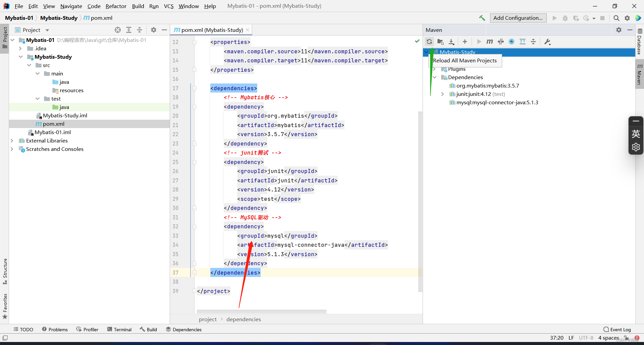The image size is (644, 345).
Task: Collapse all nodes in Maven panel
Action: 533,42
